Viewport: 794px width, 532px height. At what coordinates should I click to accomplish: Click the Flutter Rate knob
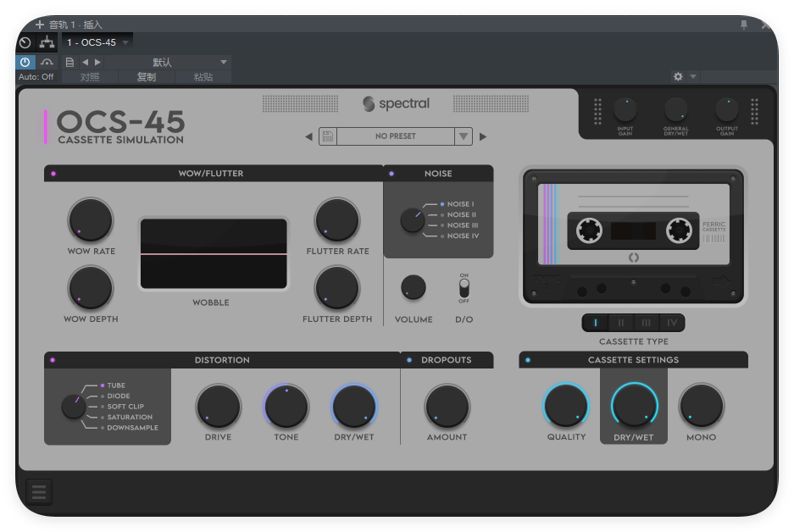(337, 220)
